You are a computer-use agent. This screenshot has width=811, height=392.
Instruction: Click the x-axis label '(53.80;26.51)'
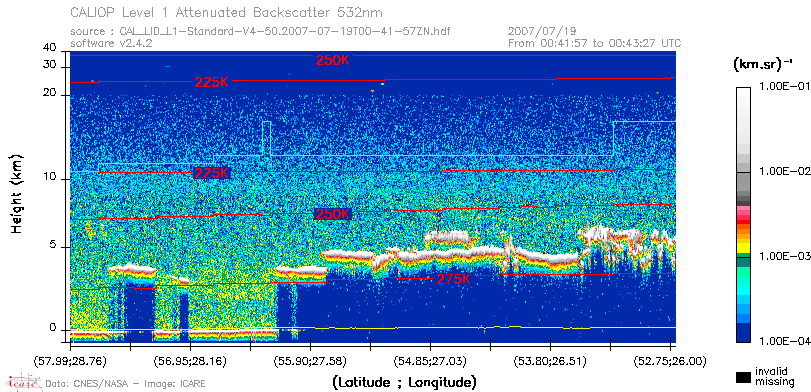550,360
